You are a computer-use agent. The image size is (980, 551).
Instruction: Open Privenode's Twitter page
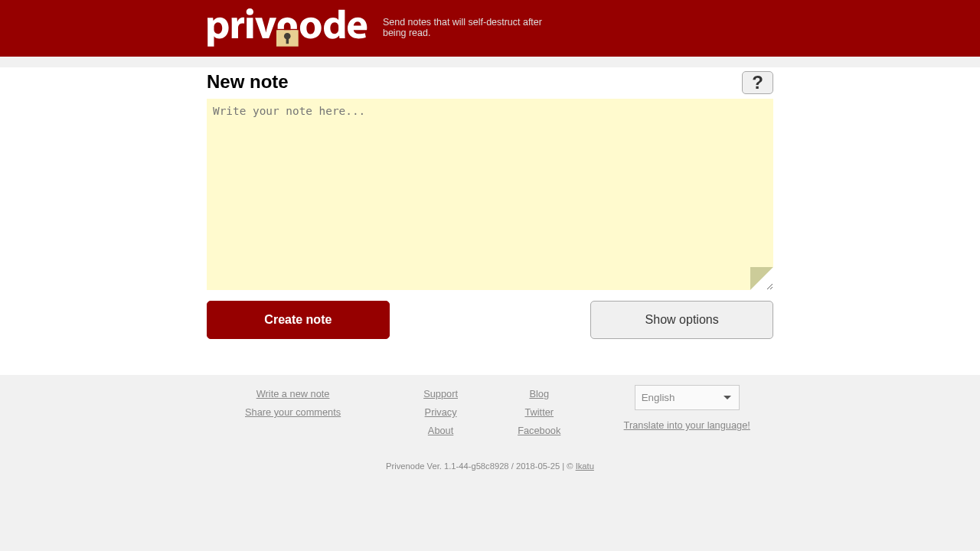pos(539,412)
